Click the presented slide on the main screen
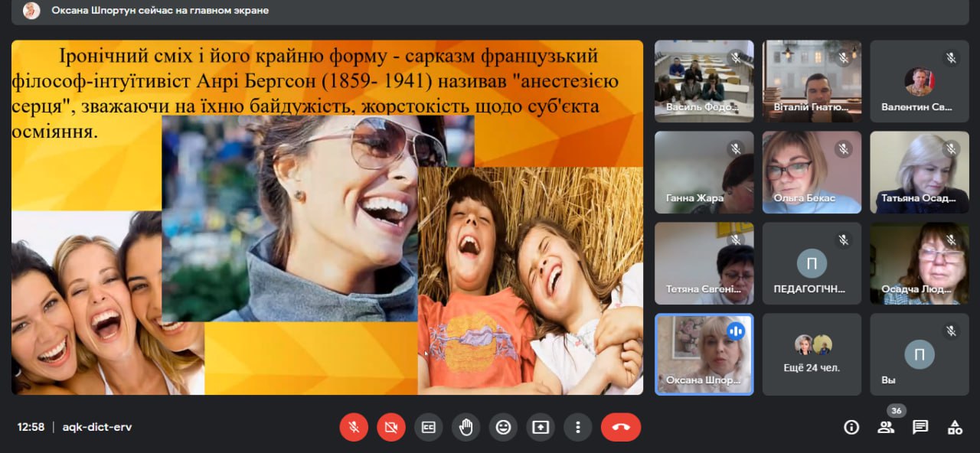The image size is (980, 453). (327, 217)
